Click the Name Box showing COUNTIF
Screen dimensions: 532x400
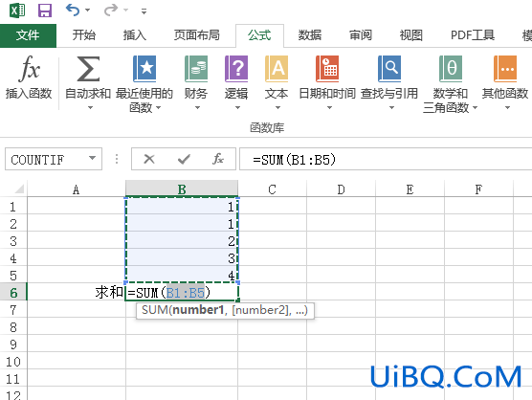point(46,159)
